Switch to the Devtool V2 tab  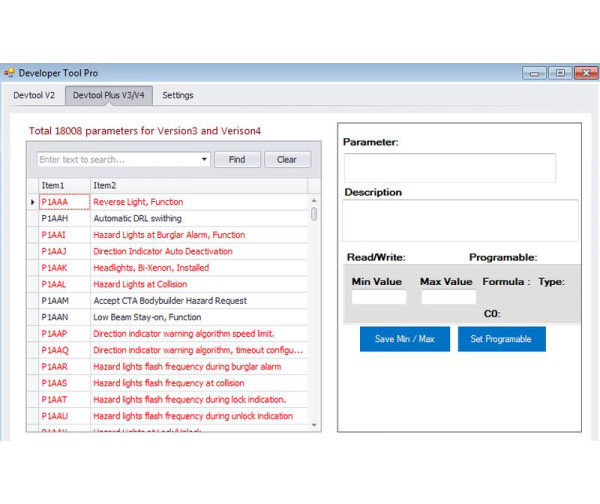click(x=34, y=95)
